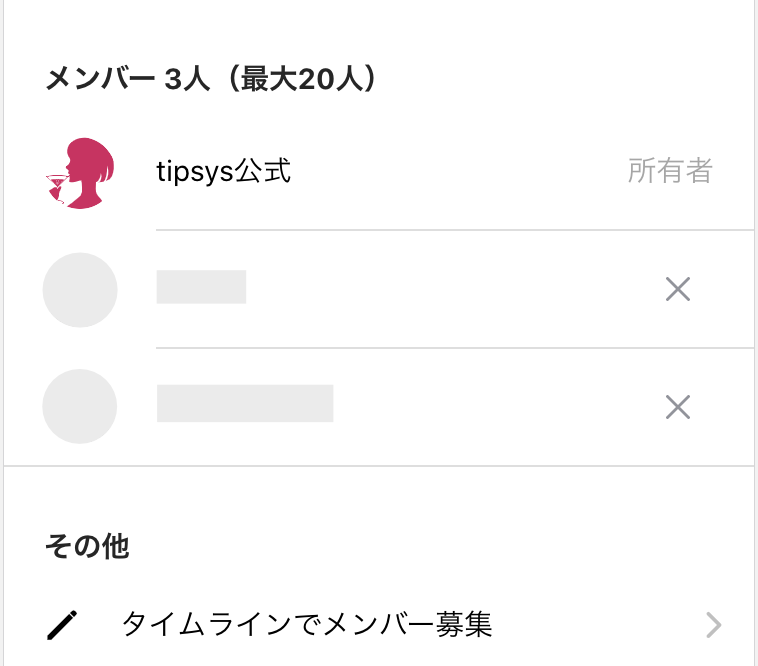The width and height of the screenshot is (758, 666).
Task: Select the second member's gray avatar
Action: point(80,290)
